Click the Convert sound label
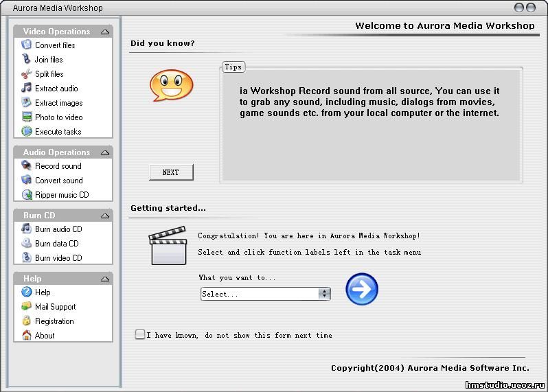This screenshot has height=392, width=548. 59,181
